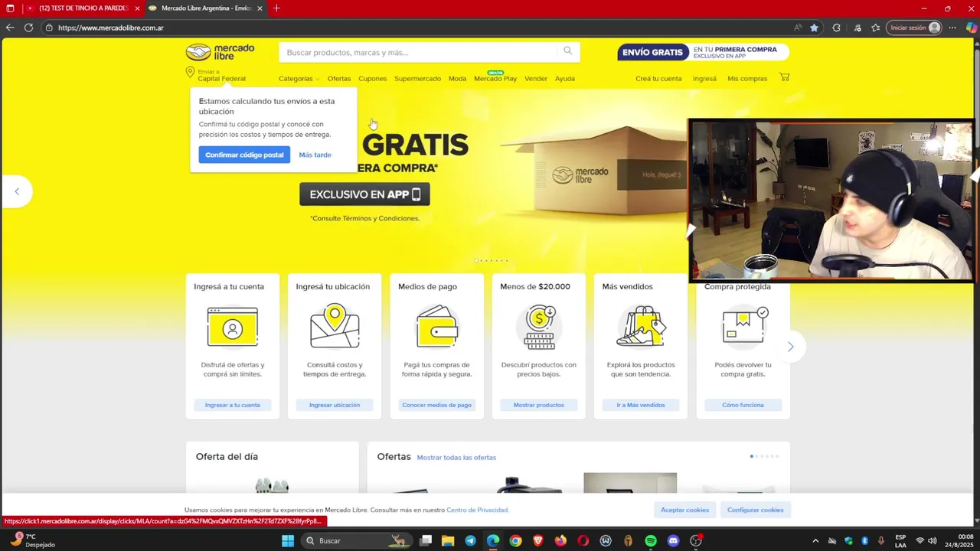Image resolution: width=980 pixels, height=551 pixels.
Task: Click Aceptar cookies button
Action: [685, 510]
